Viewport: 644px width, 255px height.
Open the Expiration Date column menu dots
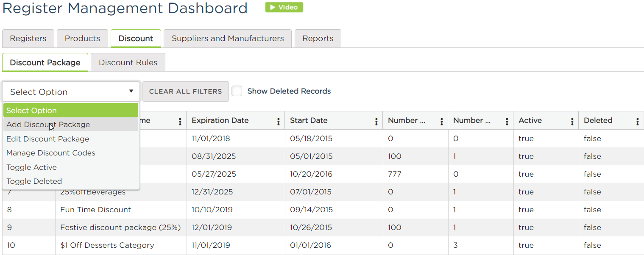pos(278,122)
